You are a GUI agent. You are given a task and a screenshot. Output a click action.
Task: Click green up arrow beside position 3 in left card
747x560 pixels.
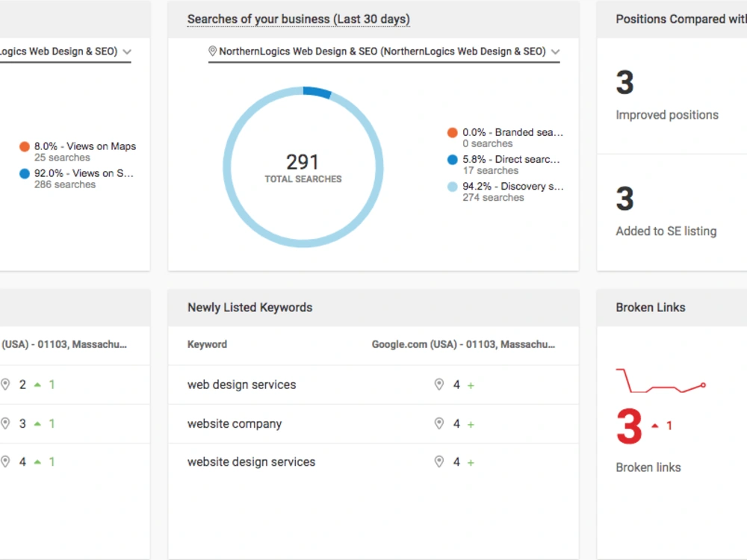point(37,424)
